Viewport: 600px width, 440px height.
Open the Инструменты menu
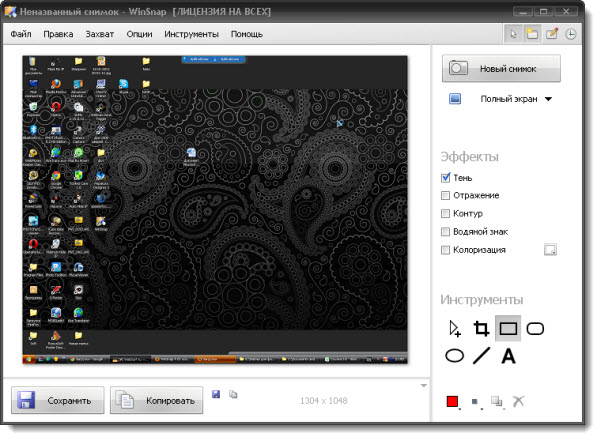pos(190,34)
